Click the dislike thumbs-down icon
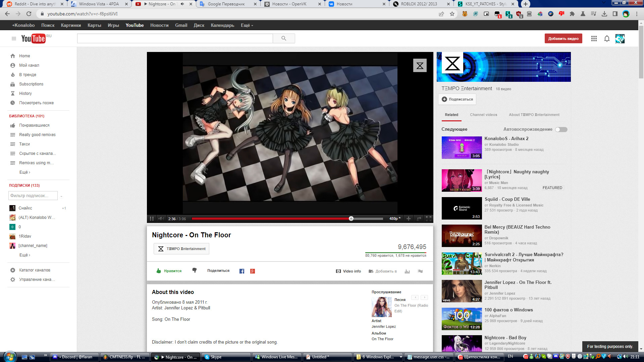This screenshot has height=362, width=644. [195, 270]
